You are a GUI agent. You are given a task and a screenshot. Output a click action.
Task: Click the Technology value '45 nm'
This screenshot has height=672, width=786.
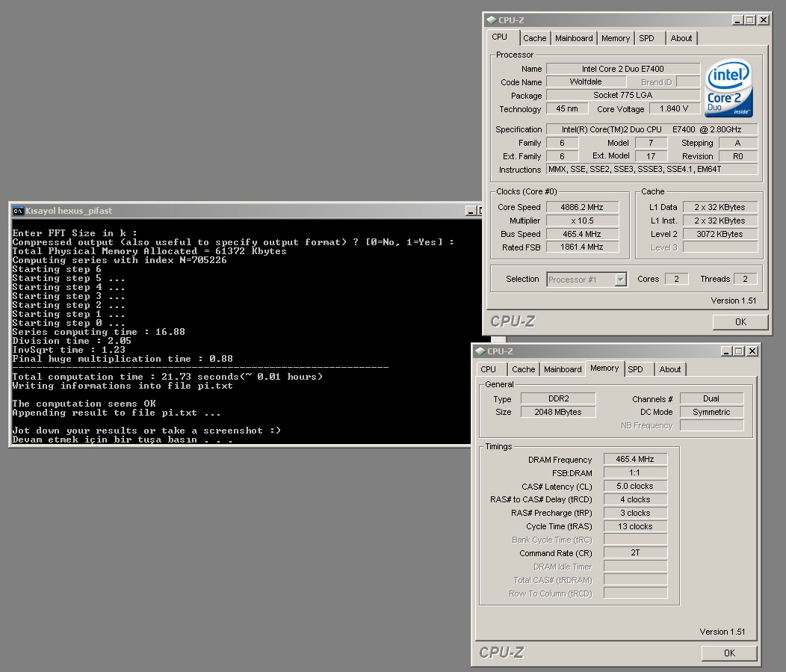point(567,108)
